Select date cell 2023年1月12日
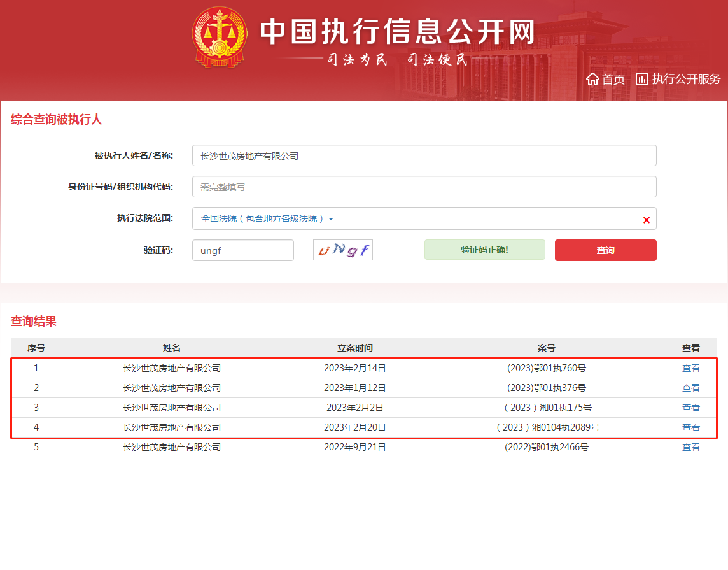Screen dimensions: 728x570 click(x=354, y=388)
